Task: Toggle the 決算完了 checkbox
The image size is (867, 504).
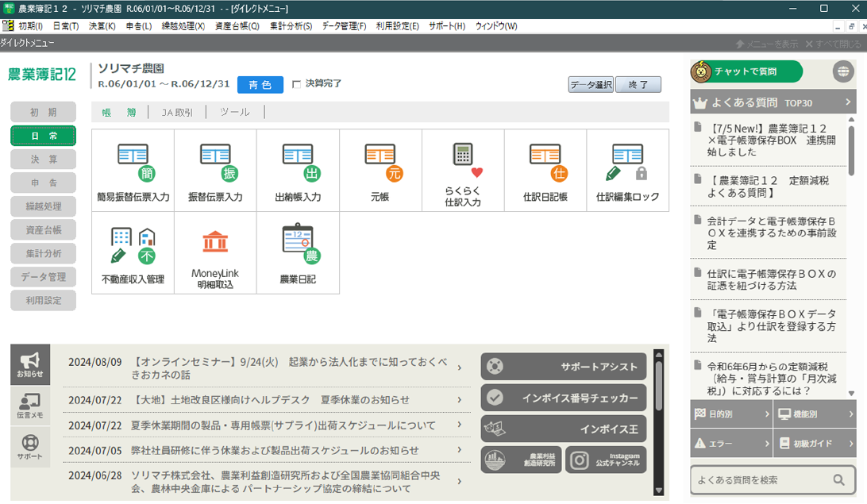Action: click(x=297, y=84)
